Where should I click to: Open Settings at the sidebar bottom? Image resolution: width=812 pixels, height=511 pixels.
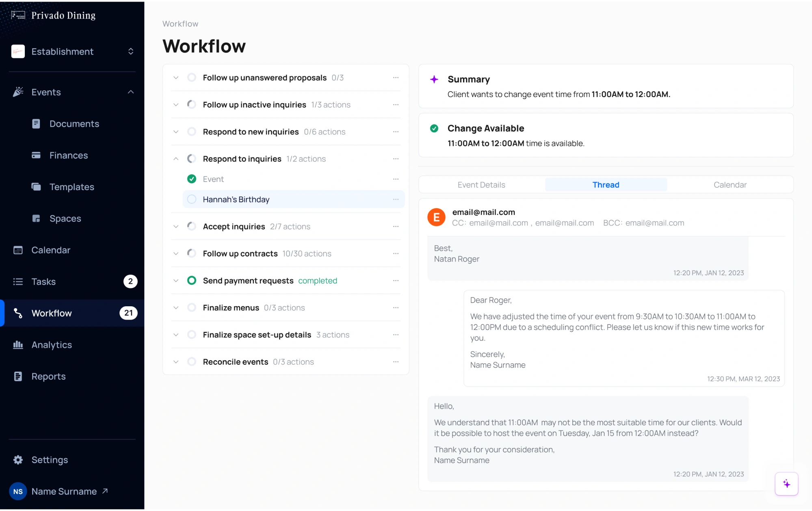tap(49, 459)
